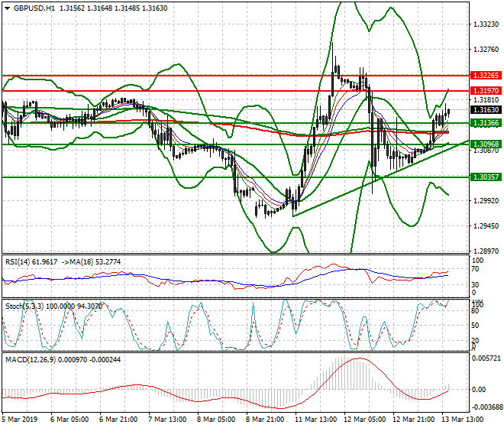Click the RSI scale value 70

[475, 269]
